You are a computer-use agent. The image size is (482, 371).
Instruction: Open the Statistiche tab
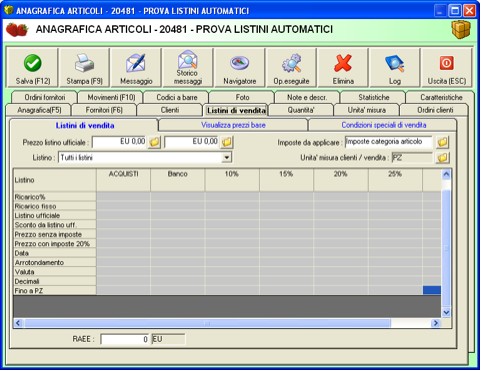(374, 97)
